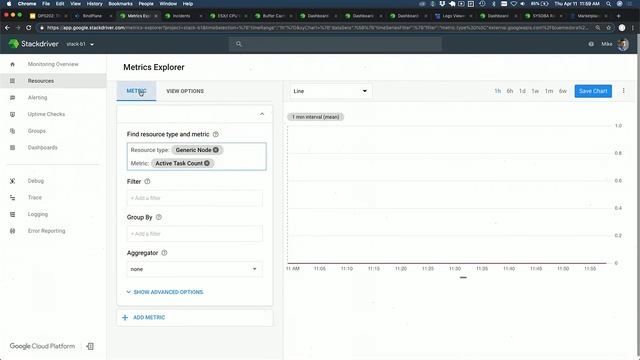Select the 1w time range
The width and height of the screenshot is (640, 360).
[x=535, y=91]
